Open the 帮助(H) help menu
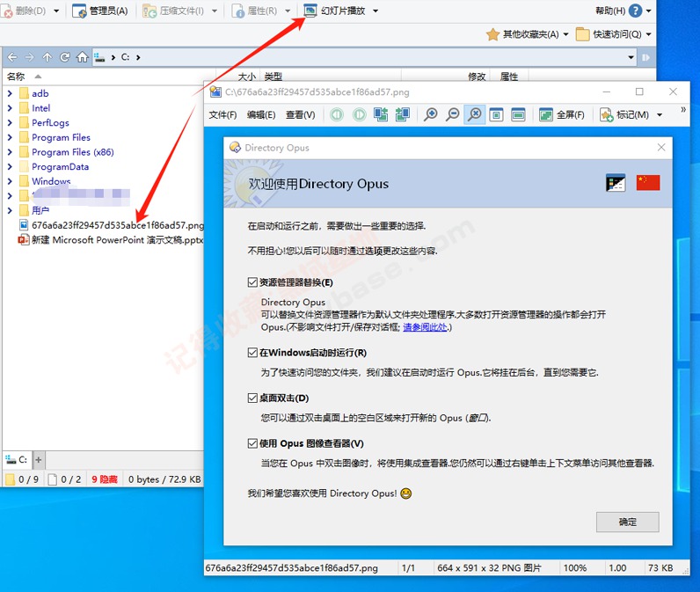The height and width of the screenshot is (592, 700). coord(610,11)
